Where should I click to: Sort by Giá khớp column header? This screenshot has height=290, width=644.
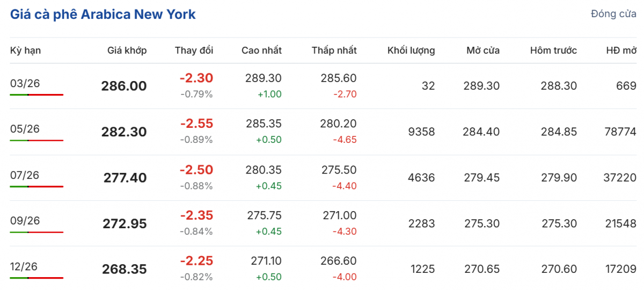tap(127, 50)
